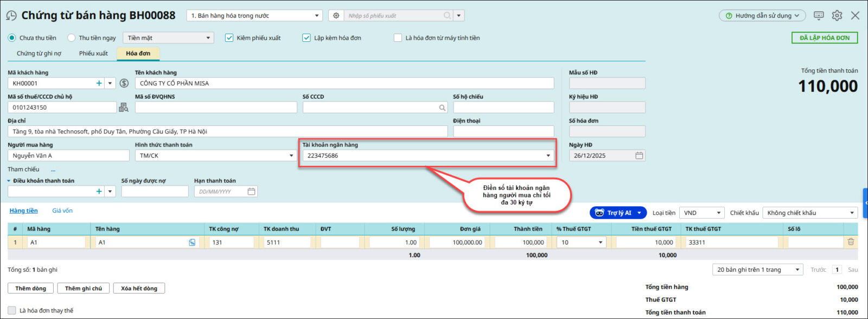
Task: Click plus icon to add new customer
Action: [x=99, y=84]
